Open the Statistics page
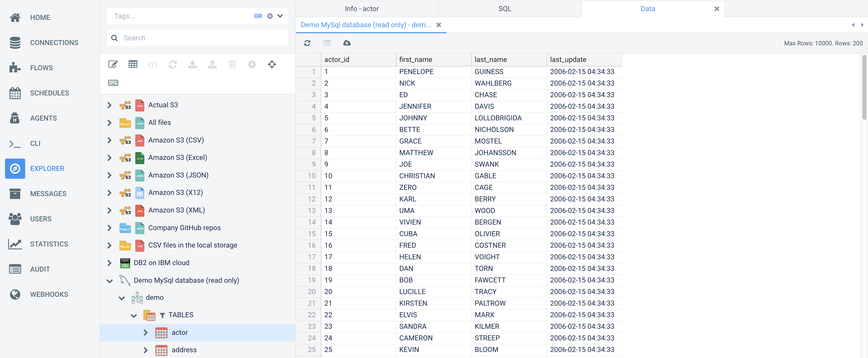The width and height of the screenshot is (868, 358). [x=49, y=244]
